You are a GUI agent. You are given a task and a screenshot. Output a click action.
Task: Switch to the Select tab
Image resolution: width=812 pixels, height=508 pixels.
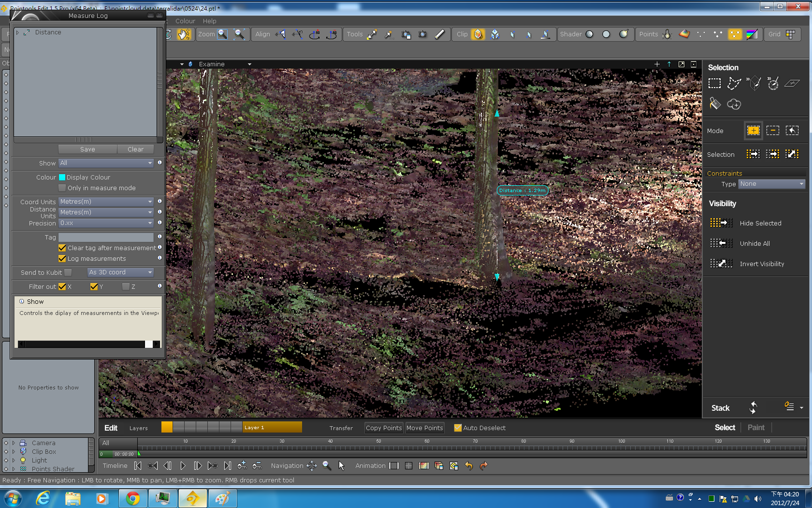coord(725,427)
